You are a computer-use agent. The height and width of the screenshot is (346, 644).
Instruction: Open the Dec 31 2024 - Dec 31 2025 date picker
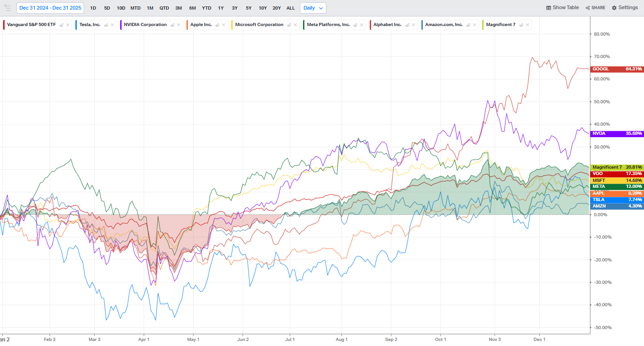click(x=50, y=8)
